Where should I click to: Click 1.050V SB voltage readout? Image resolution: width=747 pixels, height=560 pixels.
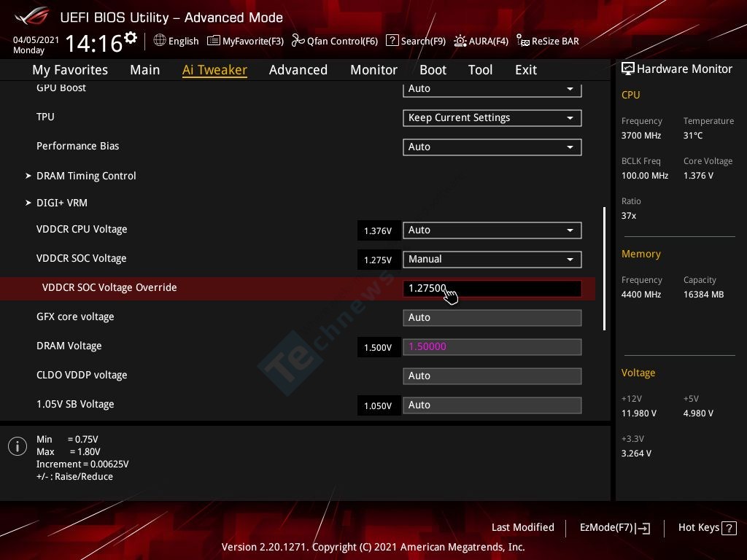(378, 405)
